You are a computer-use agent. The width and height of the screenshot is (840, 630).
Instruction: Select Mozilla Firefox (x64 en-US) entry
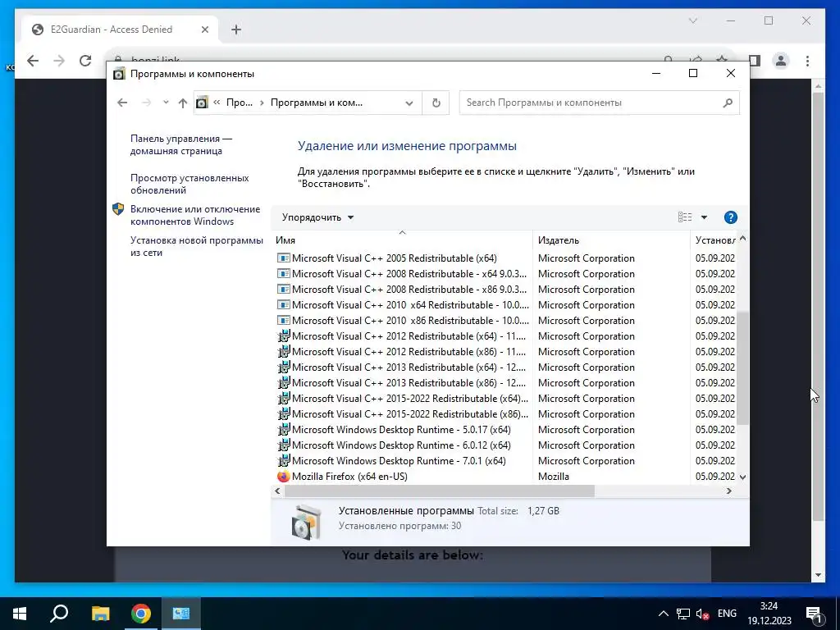point(505,477)
